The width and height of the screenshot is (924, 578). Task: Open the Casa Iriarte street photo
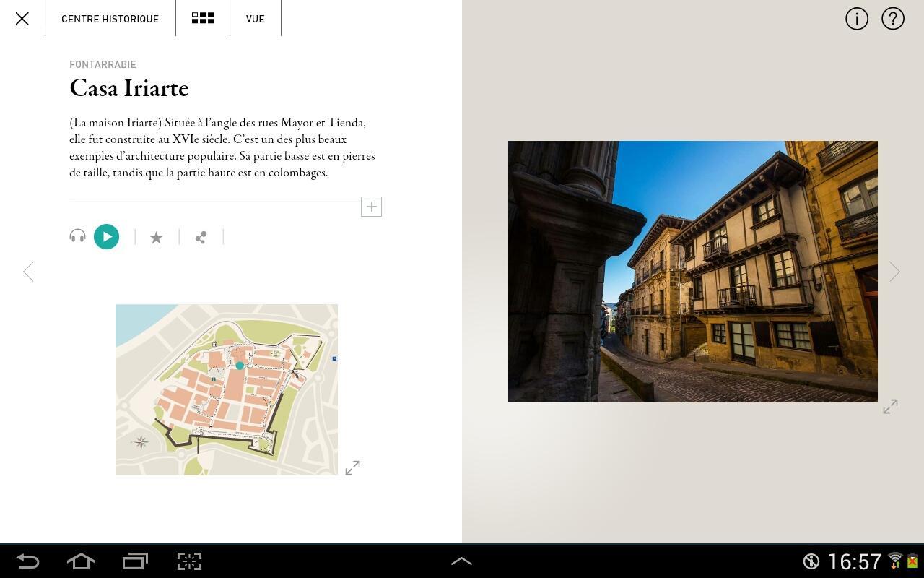pos(693,272)
